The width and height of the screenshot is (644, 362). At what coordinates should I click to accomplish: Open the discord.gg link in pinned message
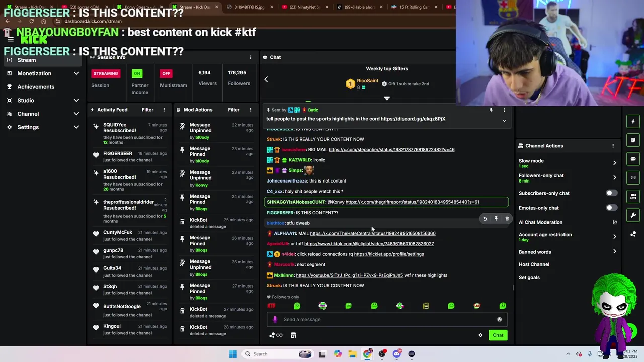pyautogui.click(x=413, y=119)
